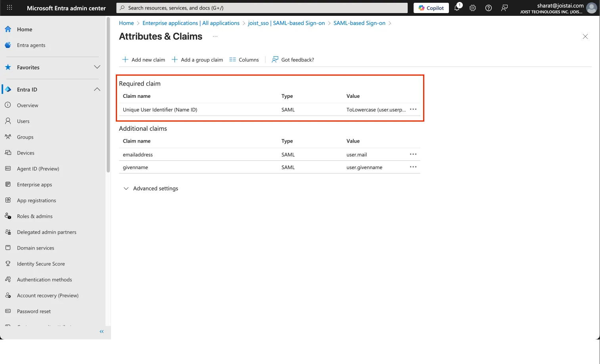Open the settings gear icon

click(473, 8)
